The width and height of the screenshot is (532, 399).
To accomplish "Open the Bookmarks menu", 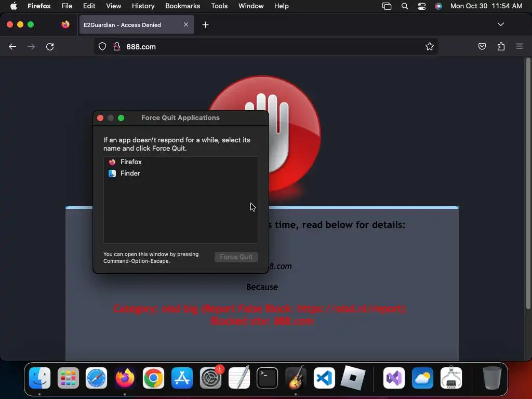I will point(182,6).
